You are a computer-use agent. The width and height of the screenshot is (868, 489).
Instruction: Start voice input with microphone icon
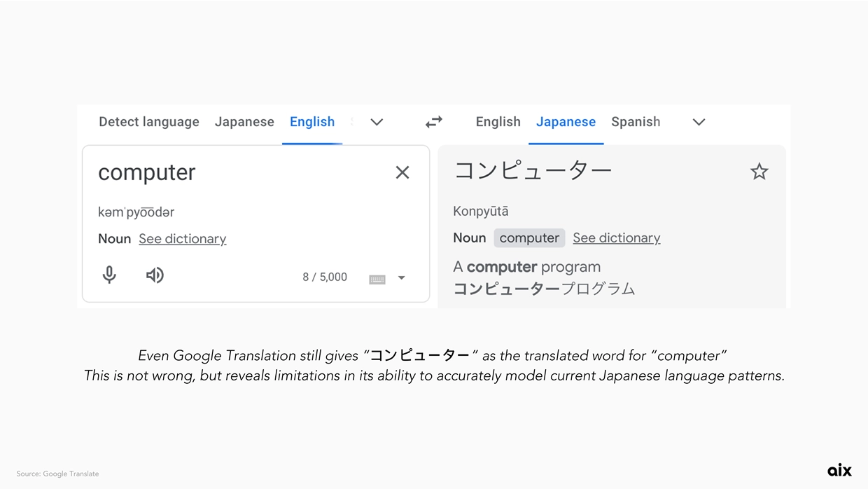point(109,275)
